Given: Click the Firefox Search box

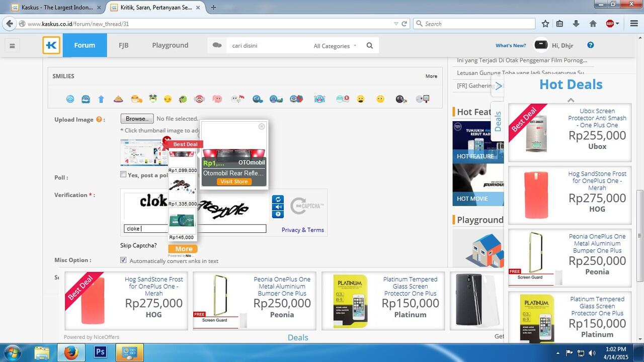Looking at the screenshot, I should [474, 24].
